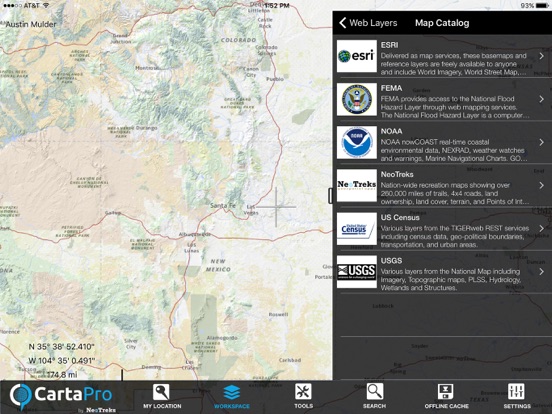Select the NeoTreks logo icon
This screenshot has height=414, width=552.
357,186
